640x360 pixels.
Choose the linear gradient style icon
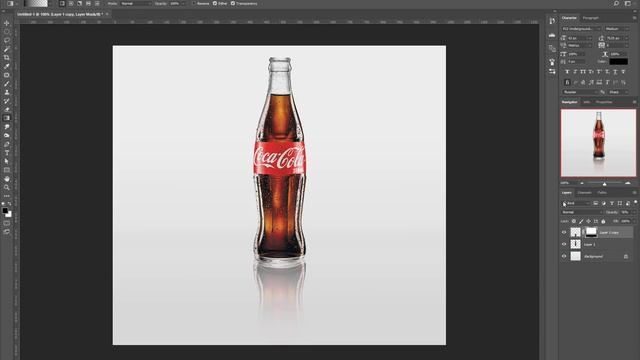(62, 3)
